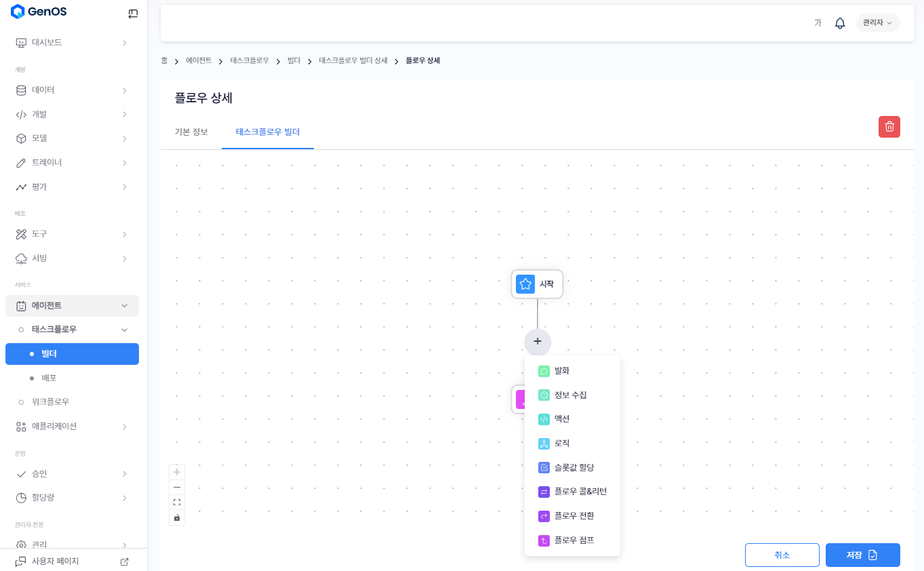Screen dimensions: 924x571
Task: Open the notification bell
Action: click(840, 23)
